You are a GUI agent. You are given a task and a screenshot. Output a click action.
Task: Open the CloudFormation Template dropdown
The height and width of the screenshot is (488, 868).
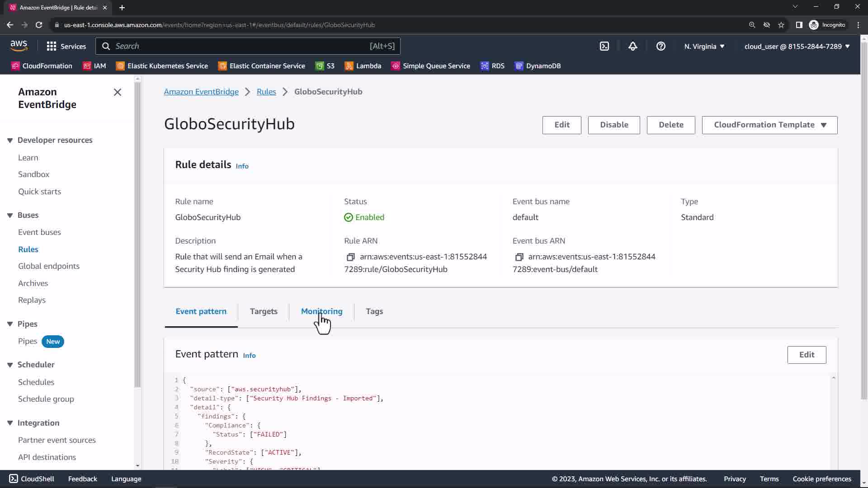pyautogui.click(x=769, y=125)
